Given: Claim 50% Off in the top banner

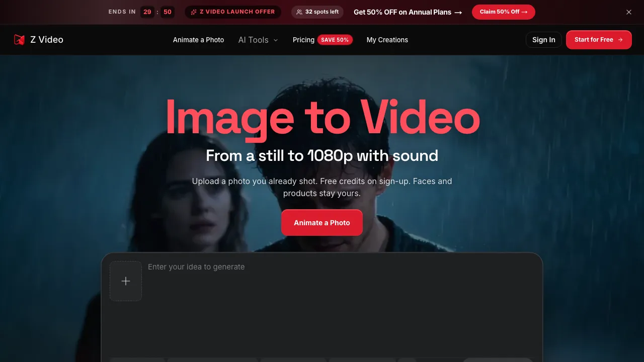Looking at the screenshot, I should [504, 12].
